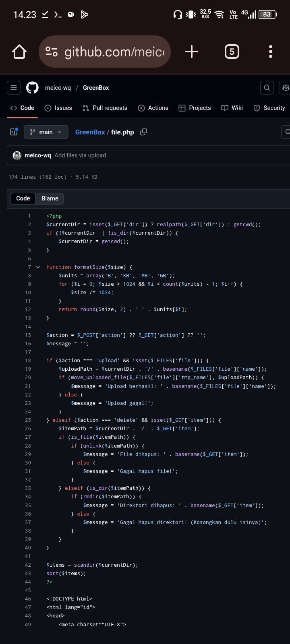Image resolution: width=290 pixels, height=644 pixels.
Task: Open the main branch selector dropdown
Action: 46,132
